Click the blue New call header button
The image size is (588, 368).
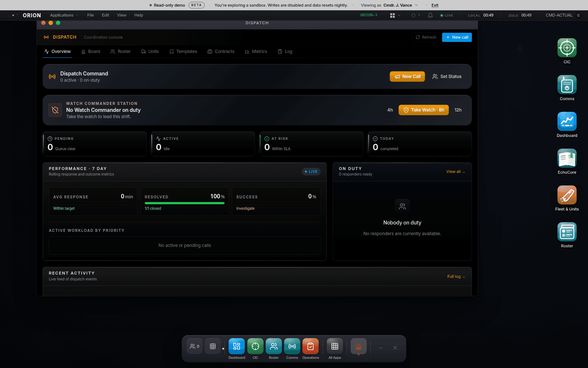(x=457, y=37)
